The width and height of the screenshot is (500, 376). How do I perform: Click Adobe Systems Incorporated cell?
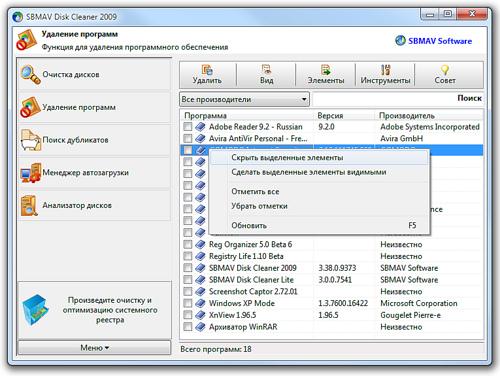(430, 127)
